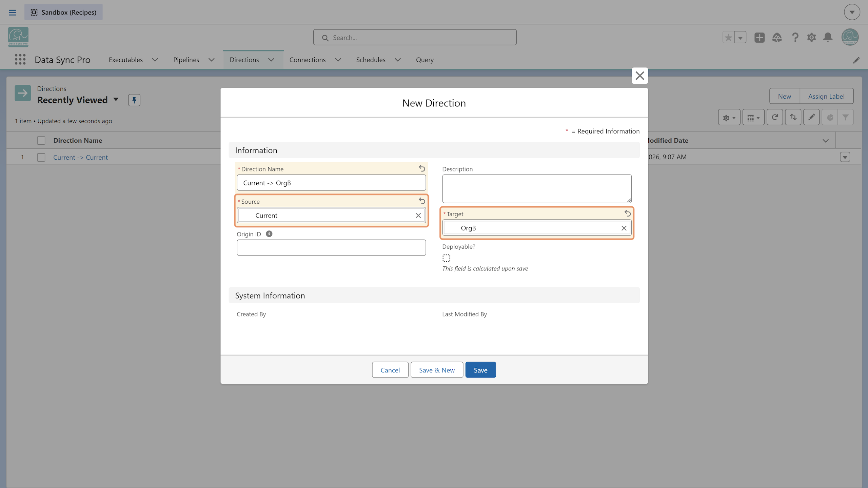Open the hamburger menu at top left

click(13, 13)
